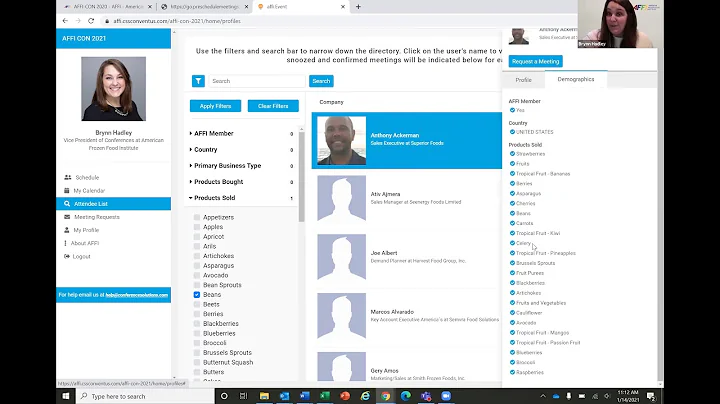Open Microsoft Edge from taskbar
The width and height of the screenshot is (720, 404).
(405, 396)
